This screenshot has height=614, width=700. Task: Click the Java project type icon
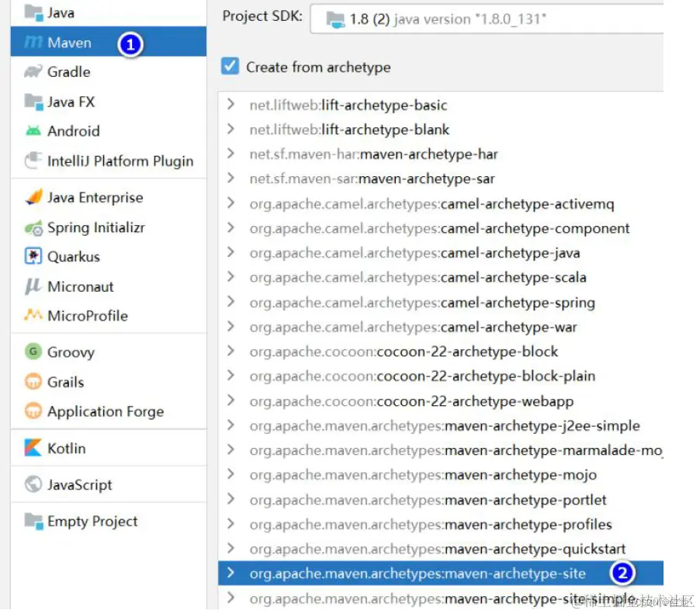[33, 12]
